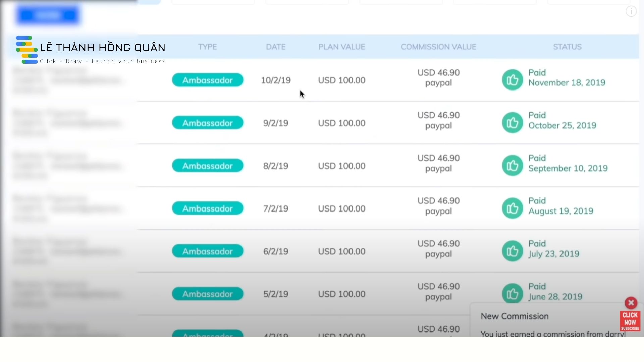Click the info icon at top right
The height and width of the screenshot is (362, 644).
click(631, 12)
